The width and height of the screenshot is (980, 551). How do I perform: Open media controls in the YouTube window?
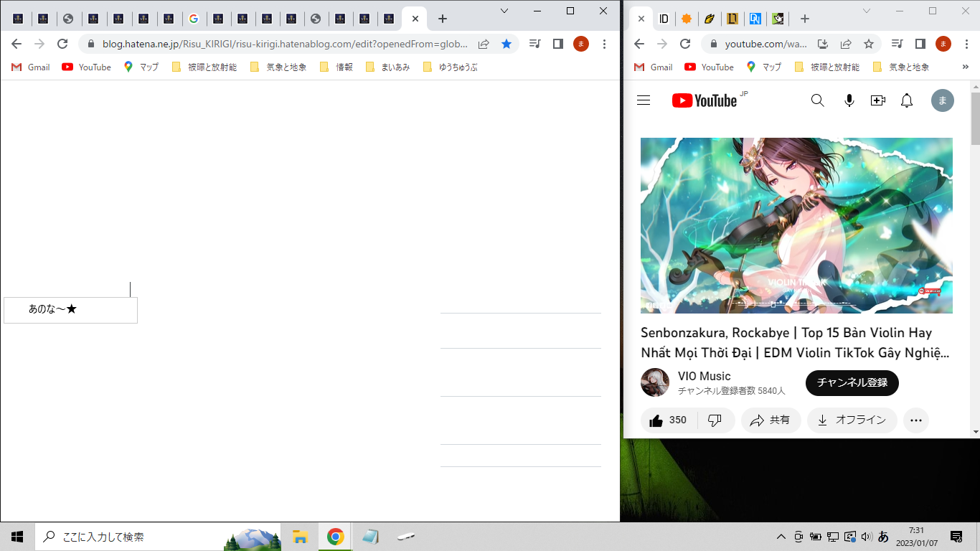[x=897, y=44]
